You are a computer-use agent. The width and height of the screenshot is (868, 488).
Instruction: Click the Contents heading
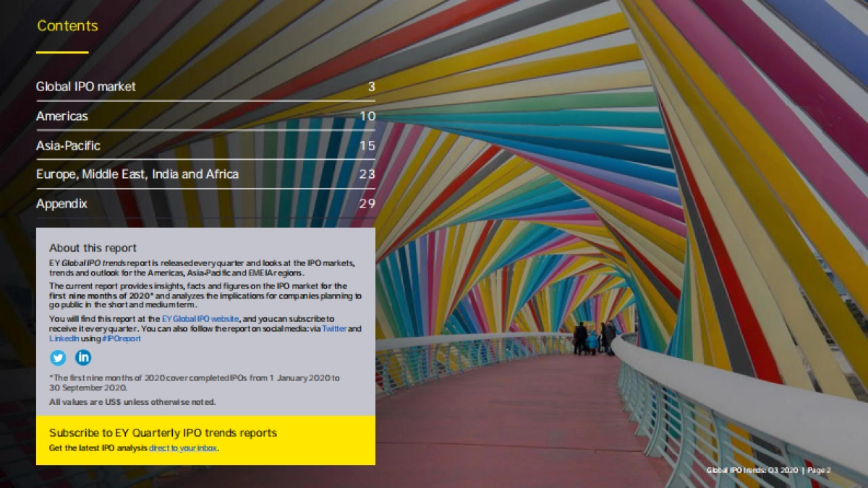click(x=67, y=26)
